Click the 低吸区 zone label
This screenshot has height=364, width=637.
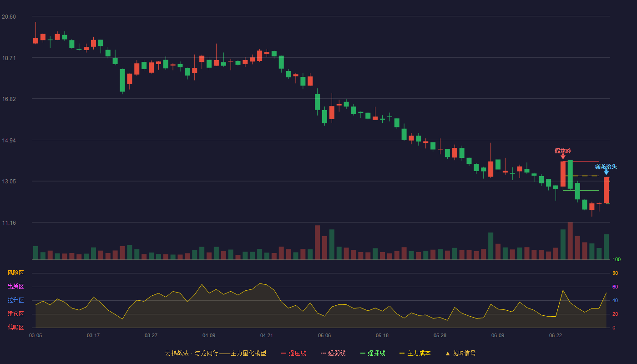(x=15, y=327)
